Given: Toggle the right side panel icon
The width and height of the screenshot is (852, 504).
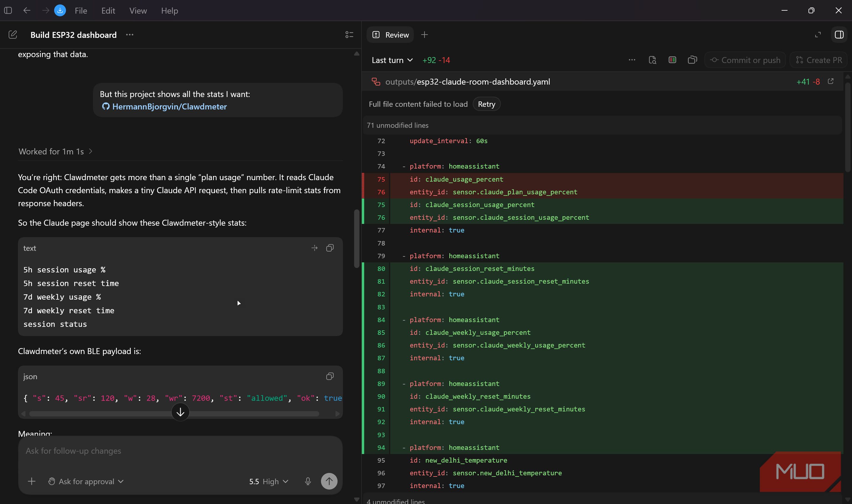Looking at the screenshot, I should (x=839, y=35).
